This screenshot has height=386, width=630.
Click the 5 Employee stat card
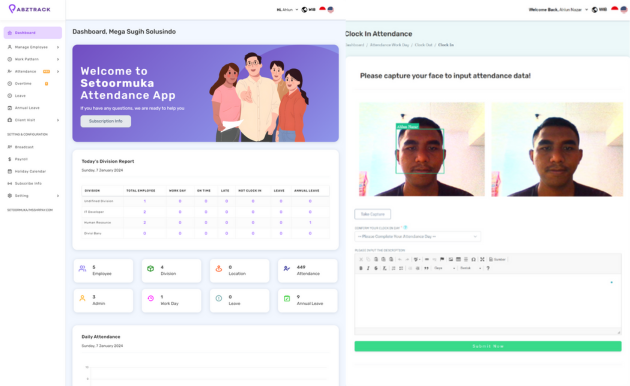point(103,270)
